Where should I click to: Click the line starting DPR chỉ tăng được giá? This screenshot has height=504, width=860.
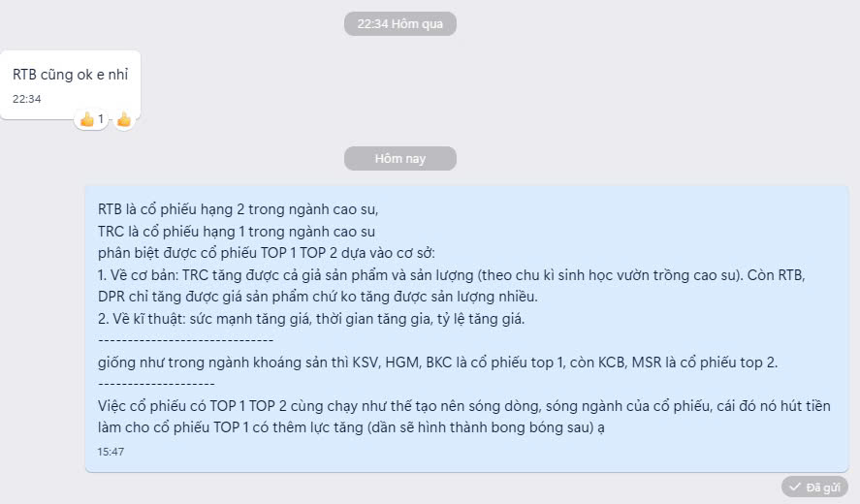click(318, 297)
